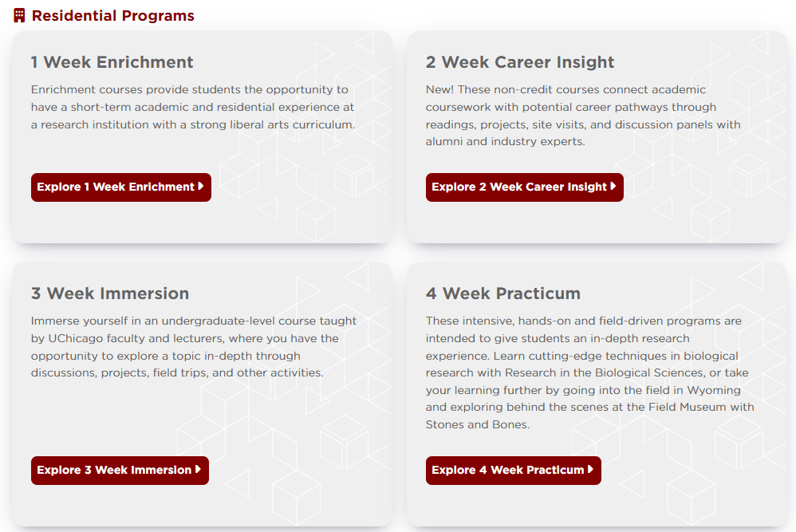Open the Explore 1 Week Enrichment button
The height and width of the screenshot is (532, 796).
coord(120,187)
